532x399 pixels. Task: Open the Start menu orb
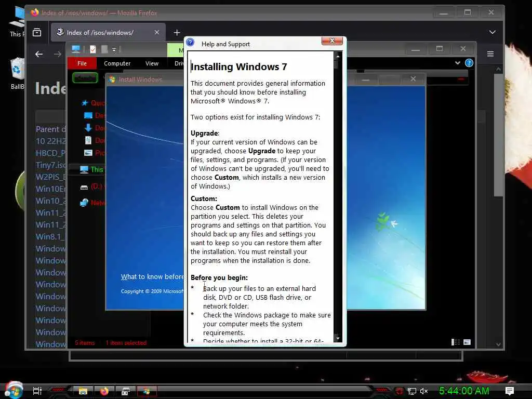(14, 391)
